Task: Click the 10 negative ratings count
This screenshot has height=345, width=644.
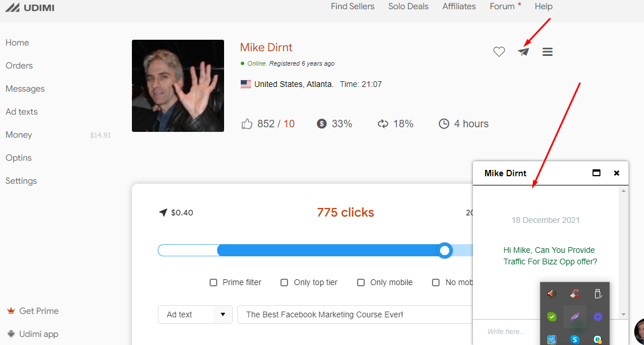Action: pyautogui.click(x=289, y=124)
